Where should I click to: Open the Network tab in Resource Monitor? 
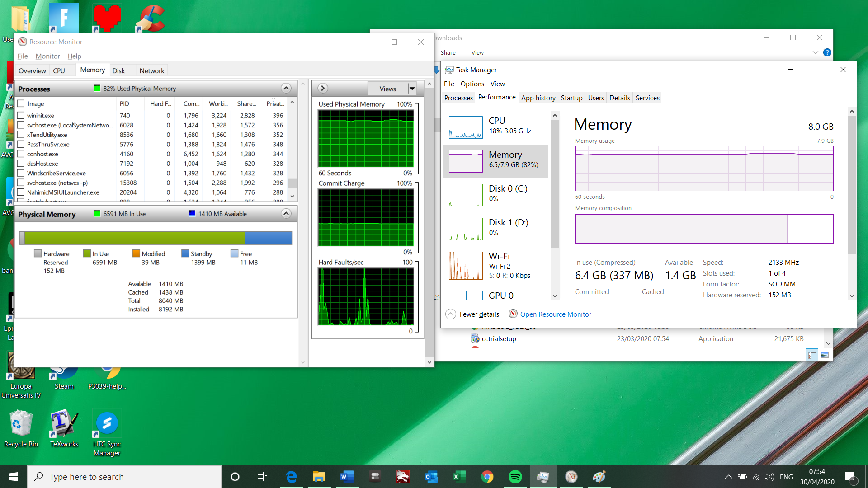coord(152,70)
